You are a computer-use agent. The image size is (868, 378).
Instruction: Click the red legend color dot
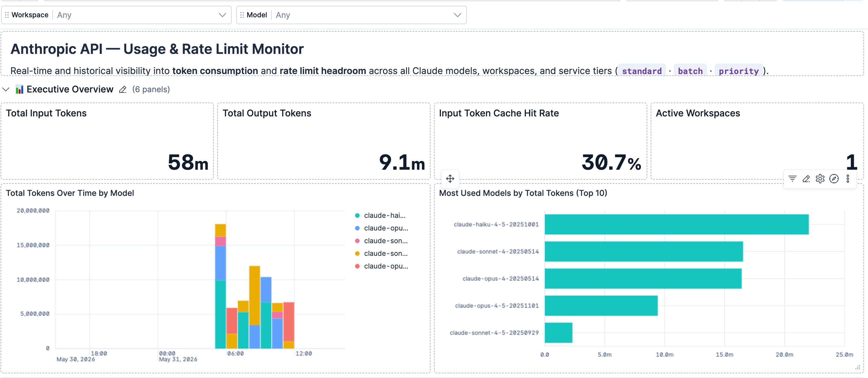point(358,266)
